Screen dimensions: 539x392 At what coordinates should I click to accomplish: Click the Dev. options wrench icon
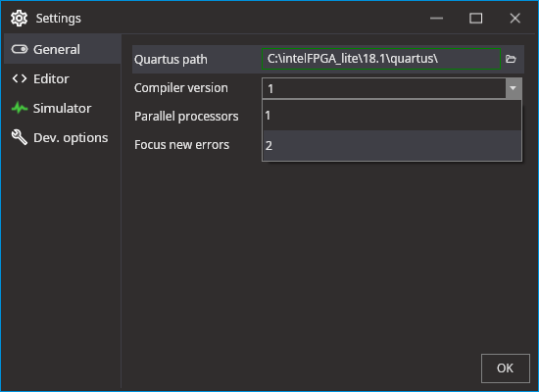coord(20,137)
